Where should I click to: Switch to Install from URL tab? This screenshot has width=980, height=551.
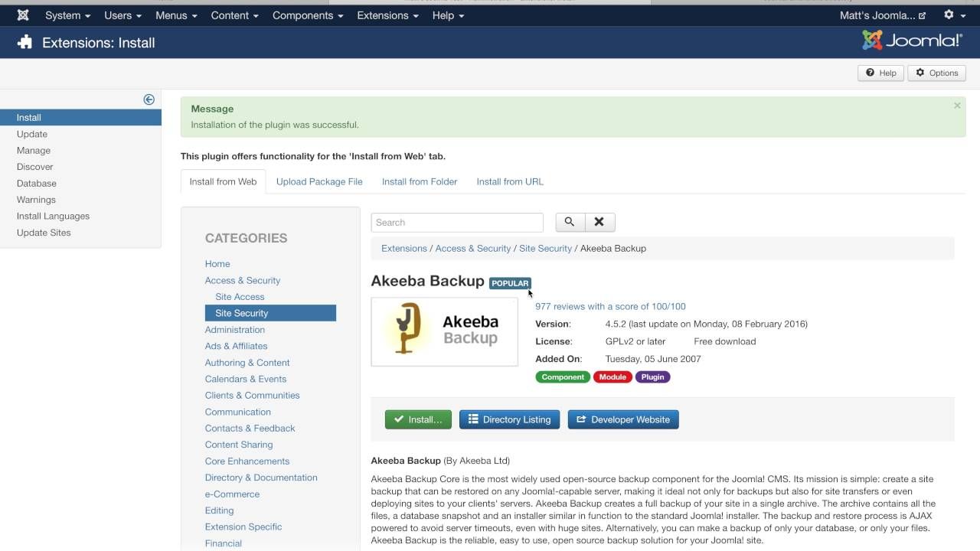click(510, 181)
